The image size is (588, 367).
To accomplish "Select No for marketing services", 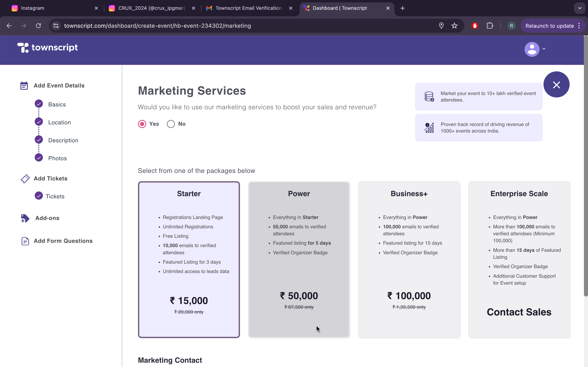I will [171, 124].
